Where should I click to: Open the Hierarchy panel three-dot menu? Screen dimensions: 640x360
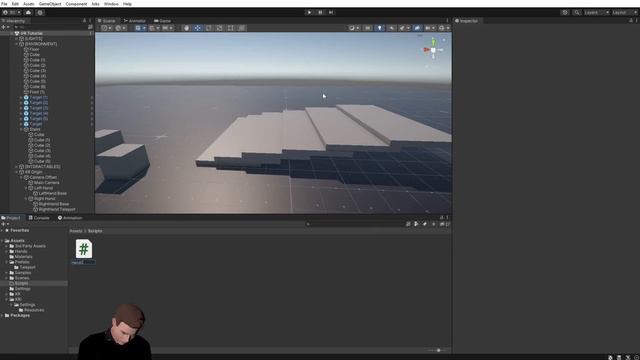click(x=90, y=20)
